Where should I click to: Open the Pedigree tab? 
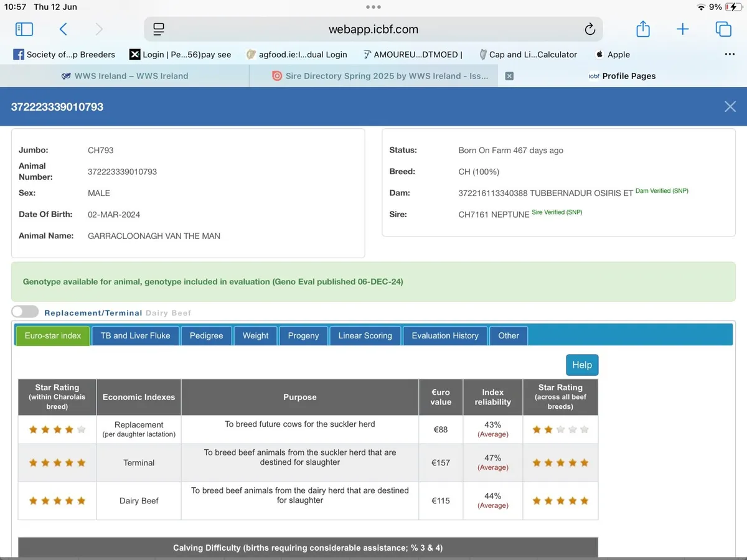[x=206, y=335]
